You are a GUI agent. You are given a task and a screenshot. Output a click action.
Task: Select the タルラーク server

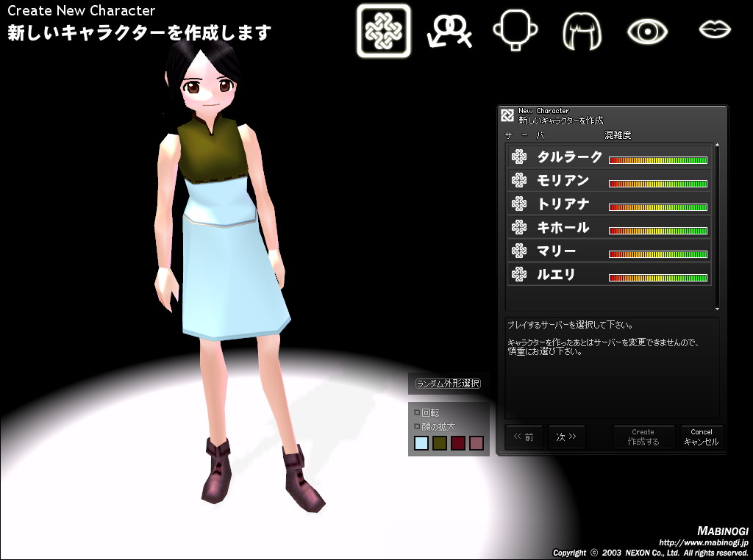pyautogui.click(x=610, y=157)
